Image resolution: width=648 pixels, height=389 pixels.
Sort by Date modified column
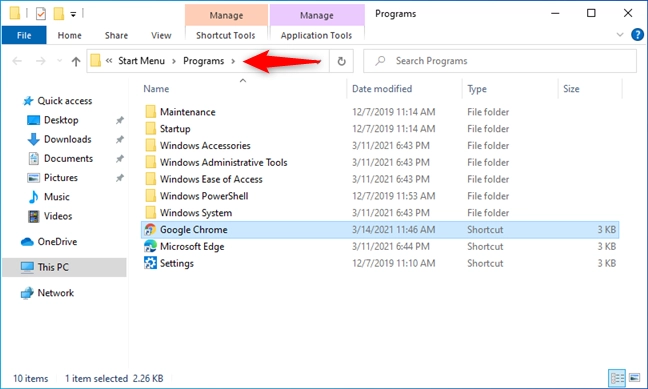tap(382, 89)
